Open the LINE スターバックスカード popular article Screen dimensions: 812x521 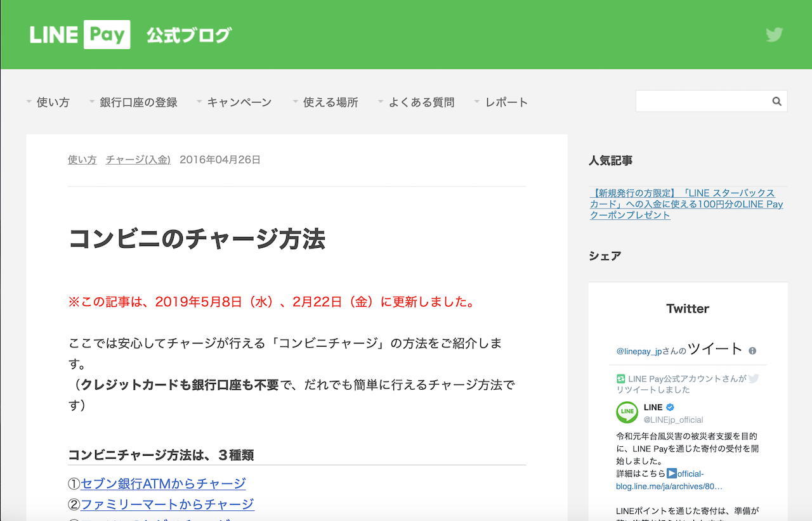click(x=686, y=204)
